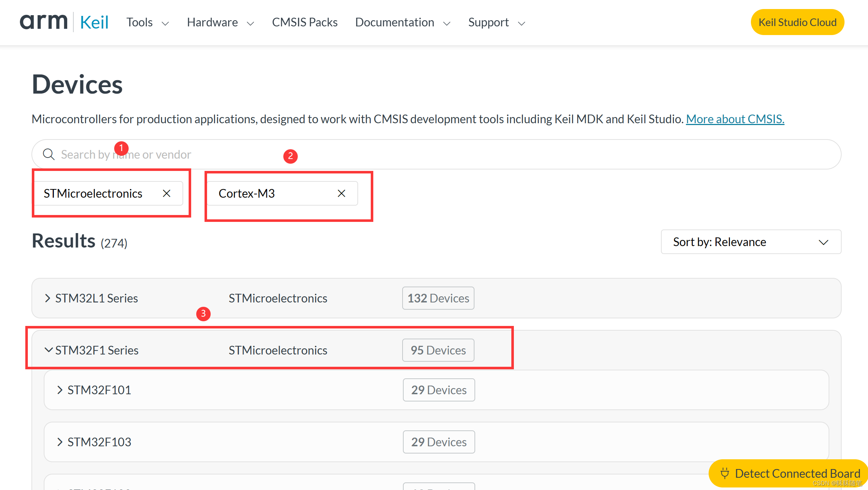Remove the STMicroelectronics filter chip
Viewport: 868px width, 490px height.
click(x=167, y=194)
